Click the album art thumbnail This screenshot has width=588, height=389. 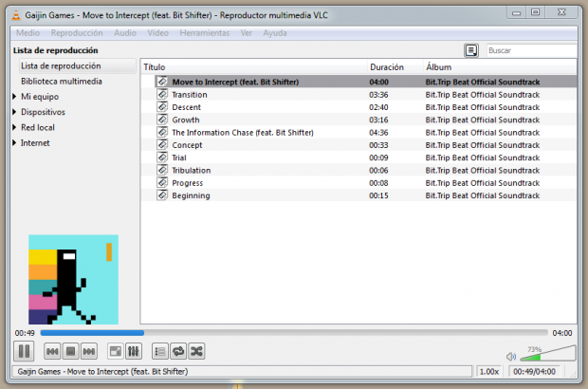pos(74,280)
